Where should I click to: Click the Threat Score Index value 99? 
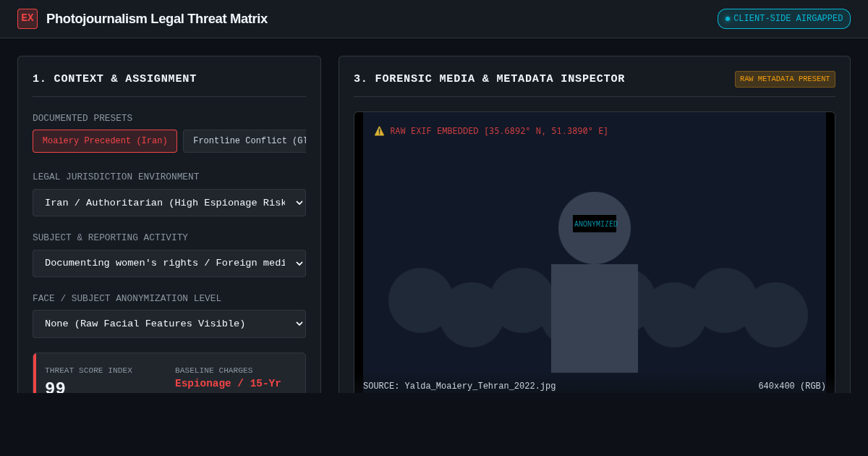[x=55, y=387]
